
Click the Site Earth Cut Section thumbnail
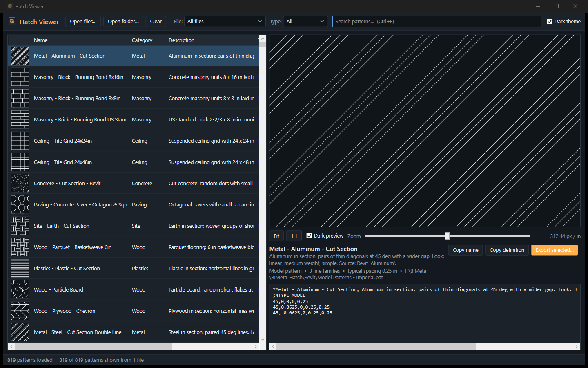point(20,226)
